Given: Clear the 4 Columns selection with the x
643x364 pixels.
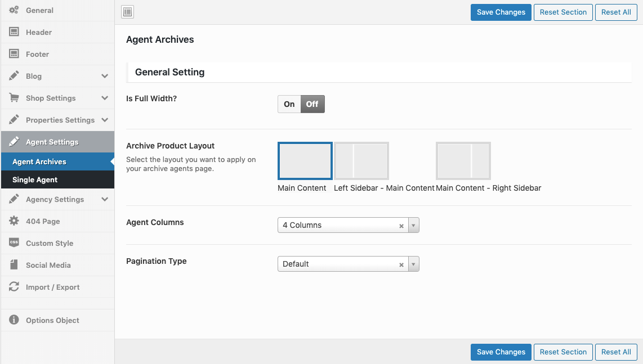Looking at the screenshot, I should click(401, 225).
